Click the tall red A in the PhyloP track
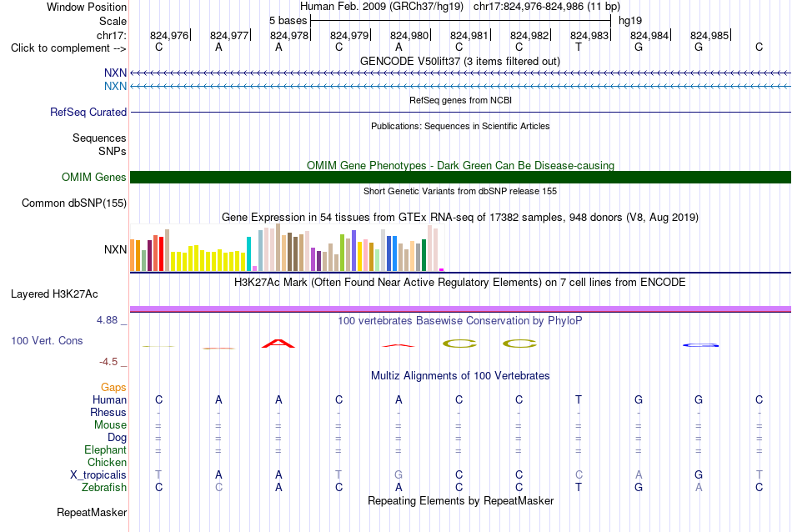This screenshot has width=792, height=532. point(278,344)
